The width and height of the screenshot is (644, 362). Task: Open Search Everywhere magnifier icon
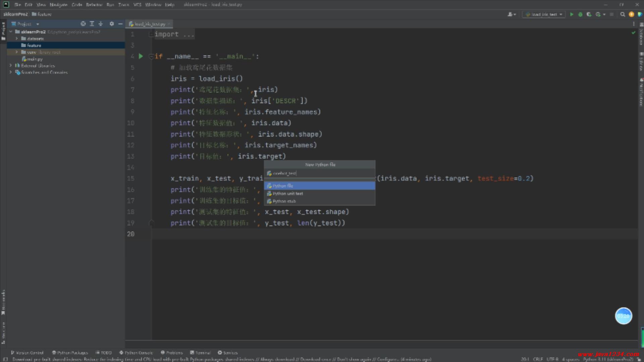point(623,14)
